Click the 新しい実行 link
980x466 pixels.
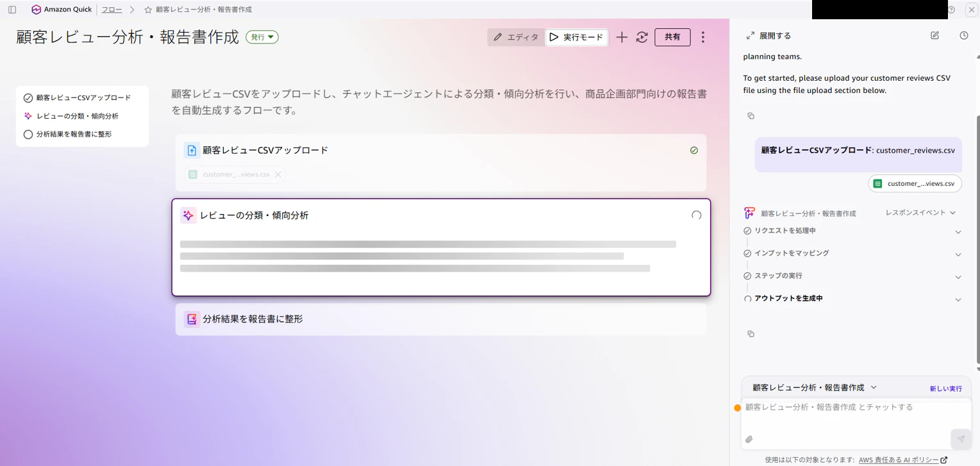946,389
